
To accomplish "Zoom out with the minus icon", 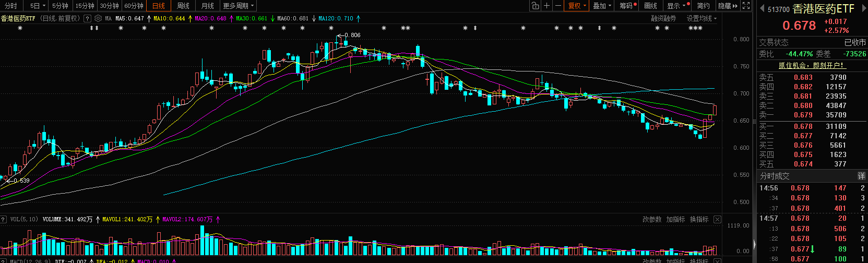I will click(x=558, y=6).
